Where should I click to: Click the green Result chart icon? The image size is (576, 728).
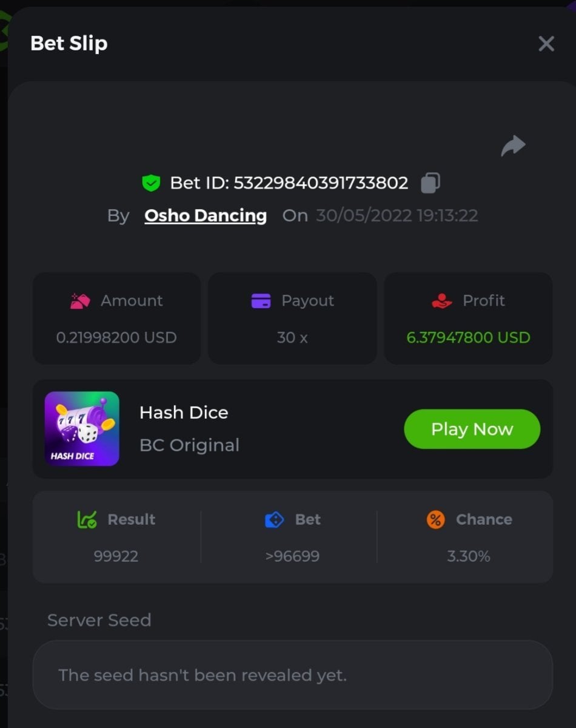click(x=87, y=519)
